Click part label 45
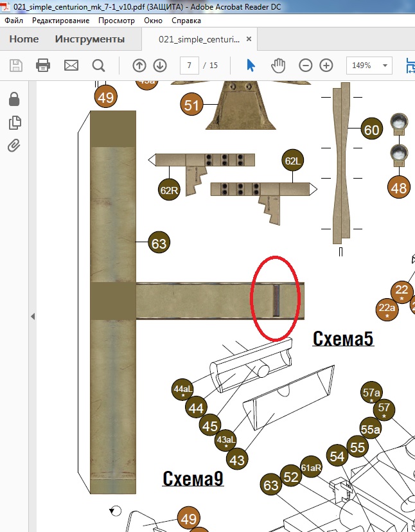 (x=210, y=426)
